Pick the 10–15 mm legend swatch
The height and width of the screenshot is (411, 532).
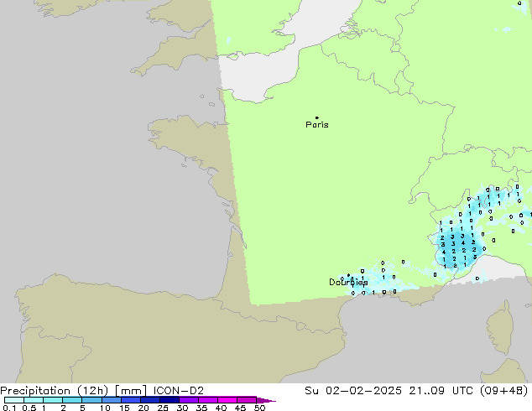[111, 400]
